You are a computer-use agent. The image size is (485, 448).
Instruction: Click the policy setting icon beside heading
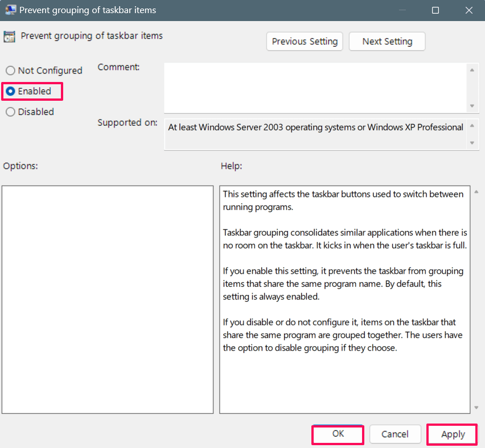(x=9, y=36)
